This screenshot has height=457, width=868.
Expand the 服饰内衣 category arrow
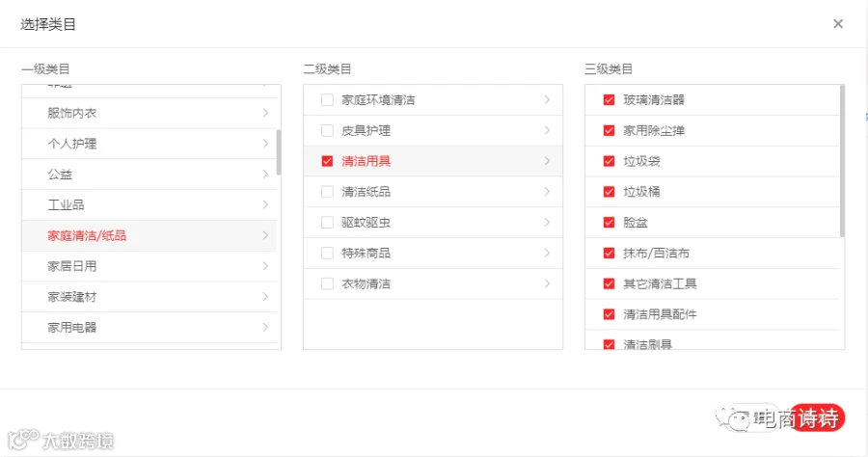point(266,113)
